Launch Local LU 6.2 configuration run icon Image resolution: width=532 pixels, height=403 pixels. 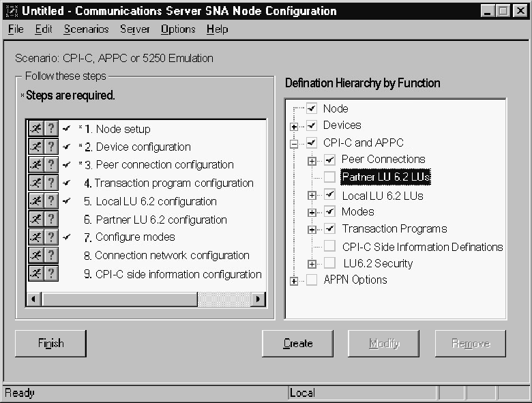[35, 201]
